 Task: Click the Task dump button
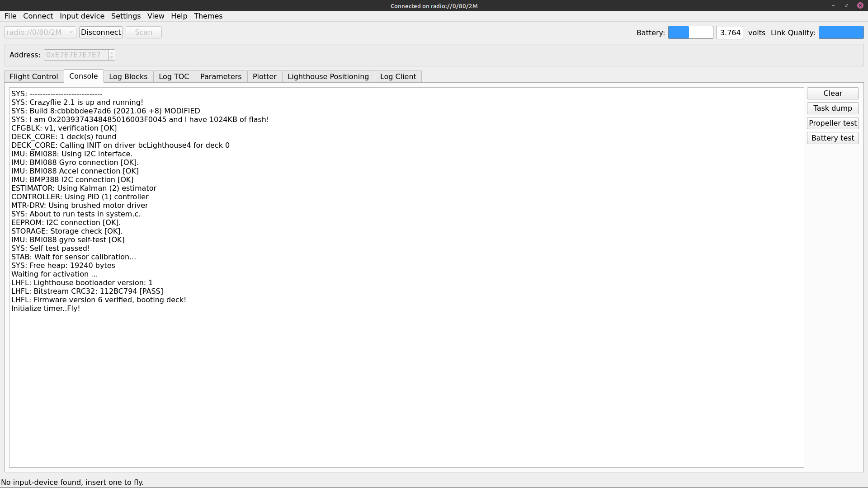pos(833,108)
